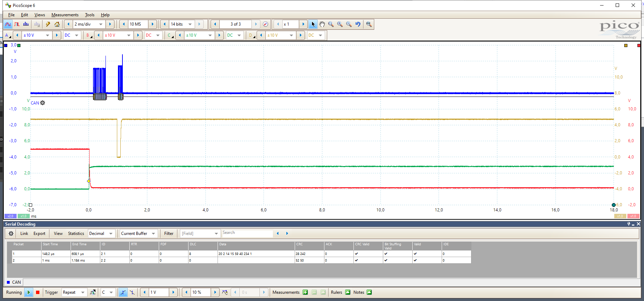Viewport: 644px width, 301px height.
Task: Open Channel A ±10 V range dropdown
Action: tap(47, 35)
